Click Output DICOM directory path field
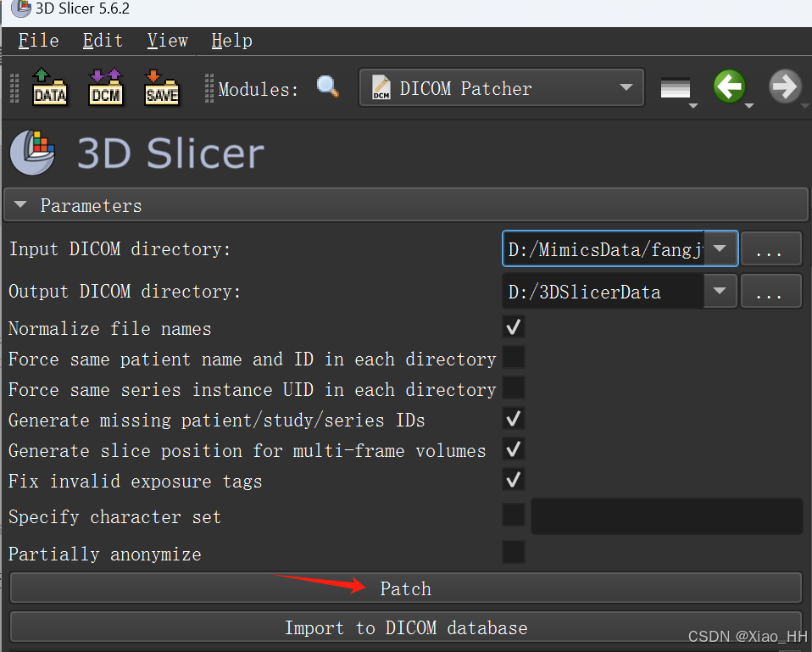This screenshot has height=652, width=812. click(x=603, y=291)
